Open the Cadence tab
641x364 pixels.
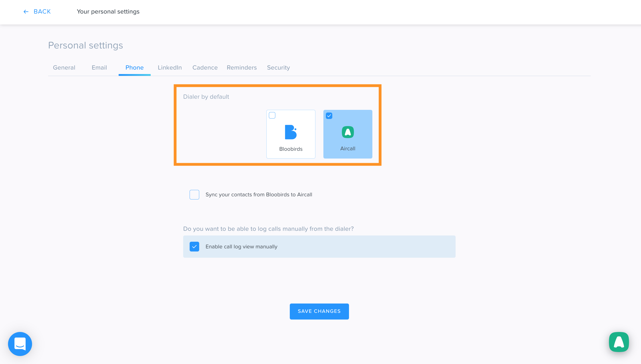click(205, 68)
